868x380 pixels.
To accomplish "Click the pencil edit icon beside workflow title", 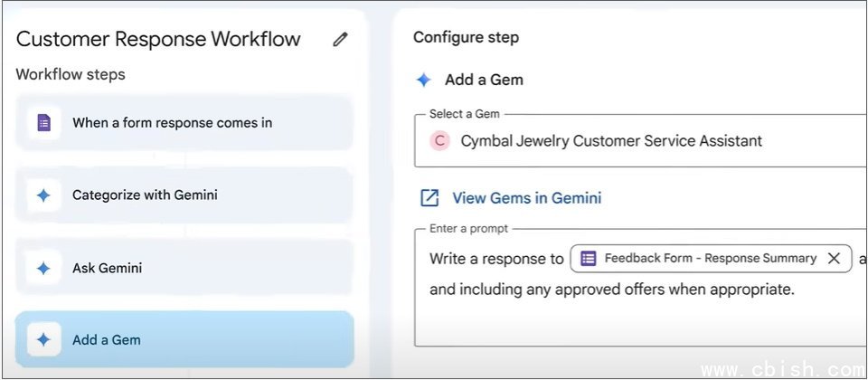I will [340, 40].
